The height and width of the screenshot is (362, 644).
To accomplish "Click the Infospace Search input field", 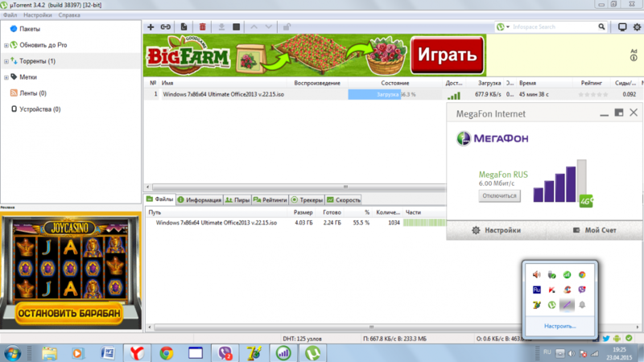I will point(555,27).
